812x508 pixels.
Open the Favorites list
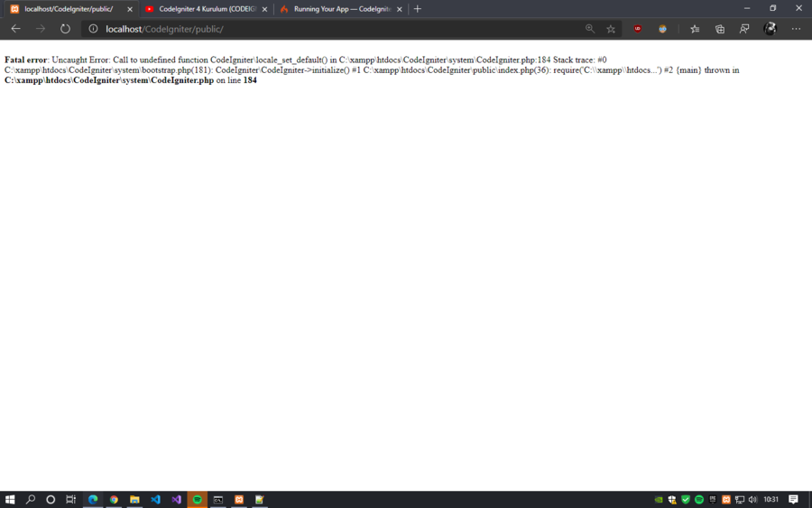pyautogui.click(x=695, y=29)
